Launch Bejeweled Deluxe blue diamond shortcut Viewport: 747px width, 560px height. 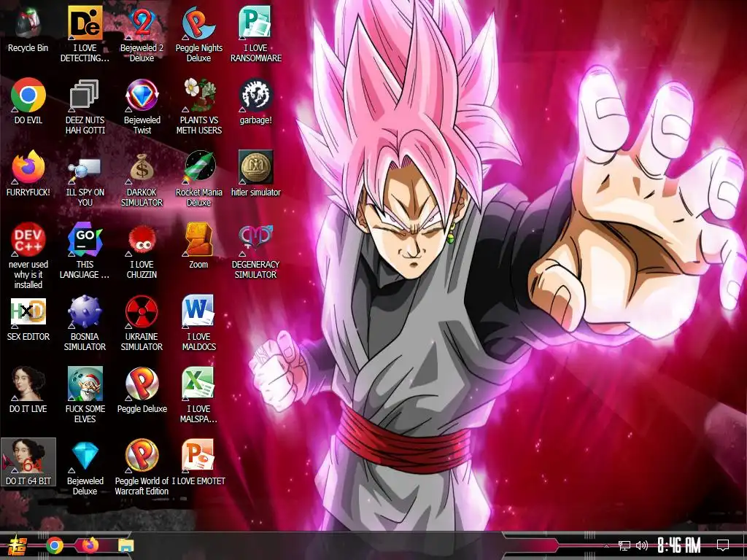pyautogui.click(x=85, y=467)
